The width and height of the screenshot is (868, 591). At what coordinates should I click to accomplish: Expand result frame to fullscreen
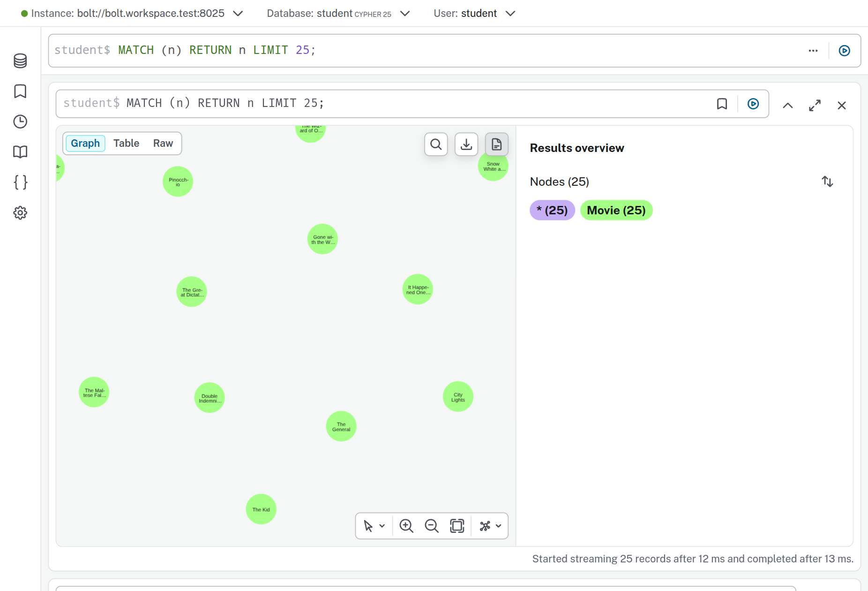point(815,106)
